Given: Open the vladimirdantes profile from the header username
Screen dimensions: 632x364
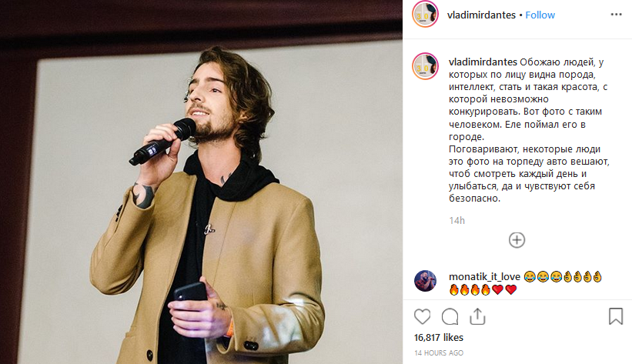Looking at the screenshot, I should point(481,15).
